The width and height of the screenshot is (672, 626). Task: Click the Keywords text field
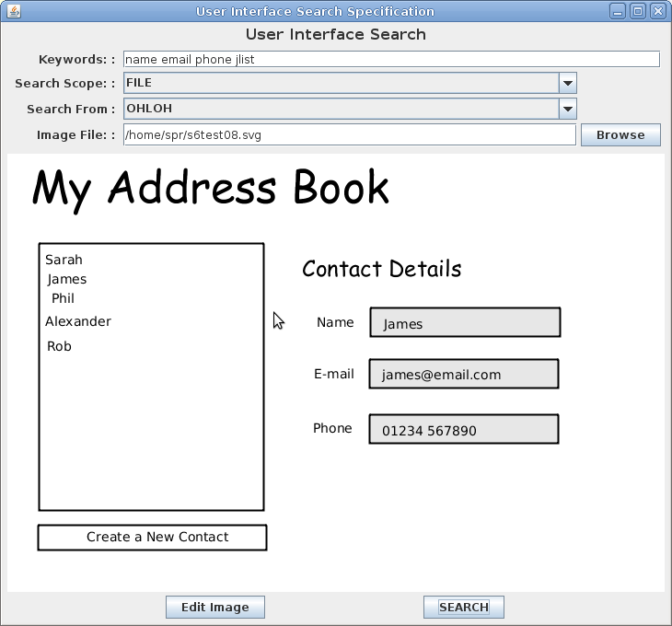click(x=391, y=59)
